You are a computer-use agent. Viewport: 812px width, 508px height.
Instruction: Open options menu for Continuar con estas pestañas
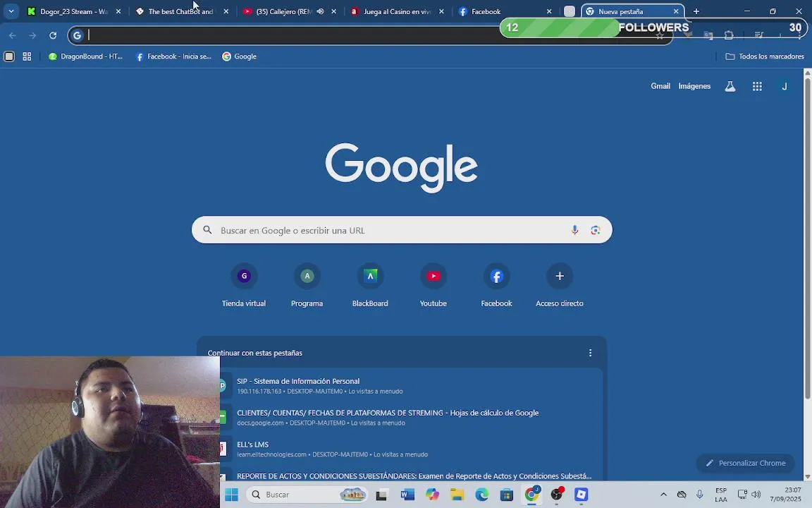(x=590, y=353)
